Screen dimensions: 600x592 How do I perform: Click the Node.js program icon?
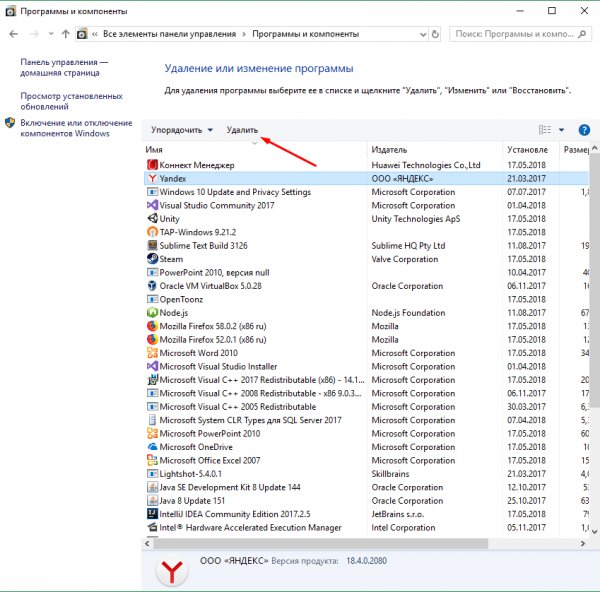click(152, 313)
